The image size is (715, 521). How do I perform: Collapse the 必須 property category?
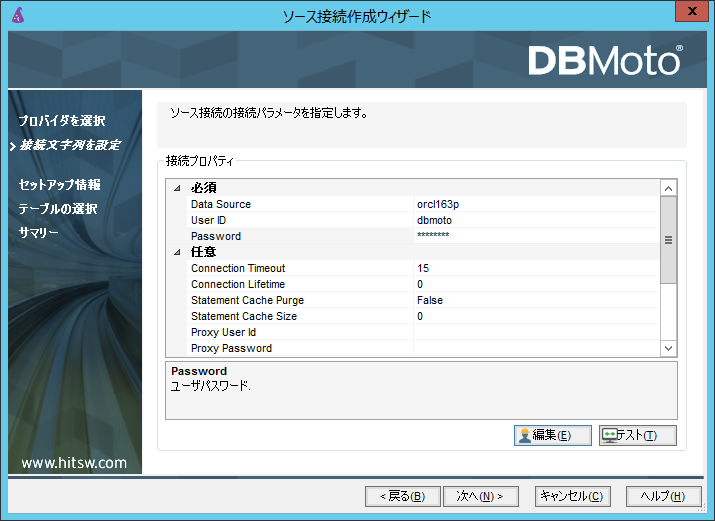(177, 188)
